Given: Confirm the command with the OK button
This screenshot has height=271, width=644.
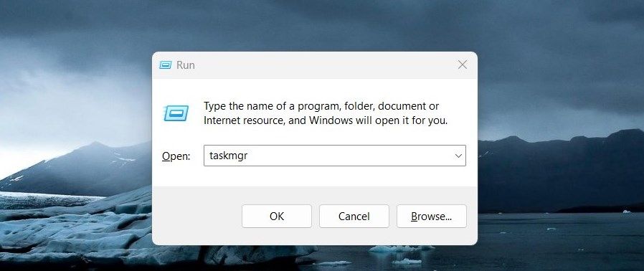Looking at the screenshot, I should pos(276,216).
